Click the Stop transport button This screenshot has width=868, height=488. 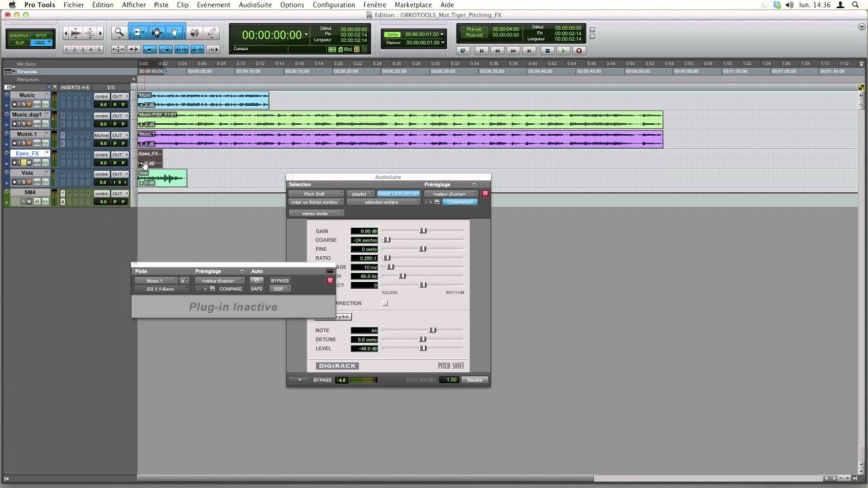click(547, 50)
